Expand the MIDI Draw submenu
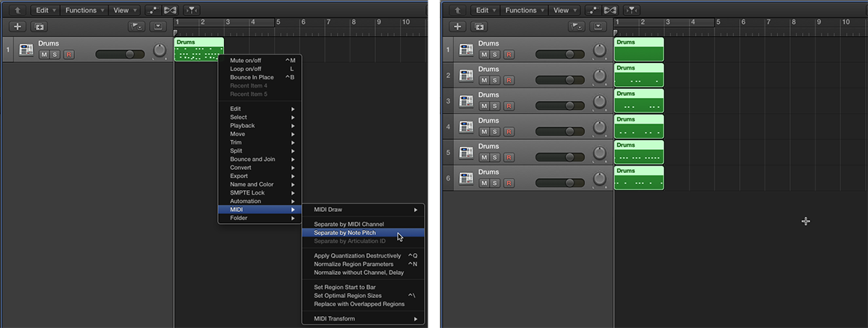The height and width of the screenshot is (328, 868). pos(363,210)
